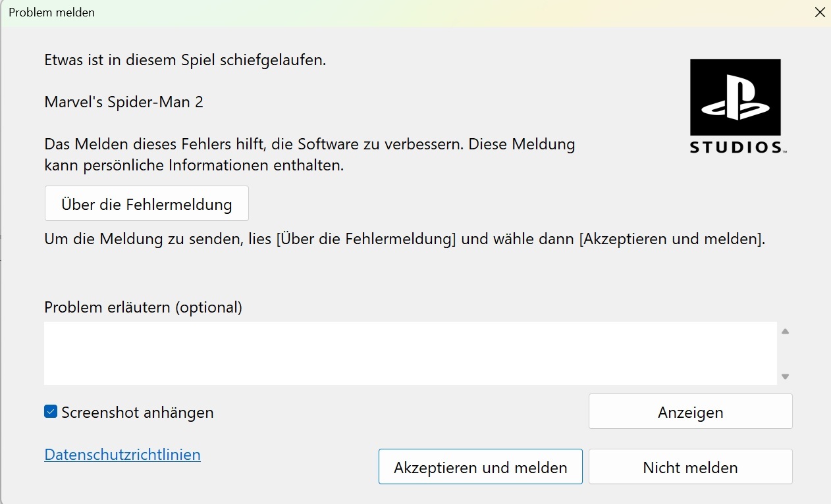831x504 pixels.
Task: Click the STUDIOS wordmark below the logo
Action: click(737, 147)
